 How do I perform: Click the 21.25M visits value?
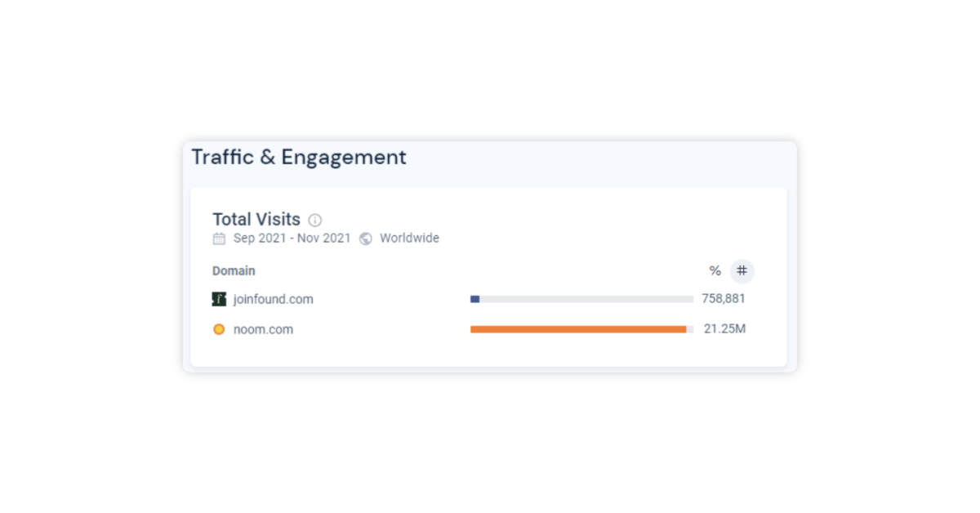click(x=724, y=329)
